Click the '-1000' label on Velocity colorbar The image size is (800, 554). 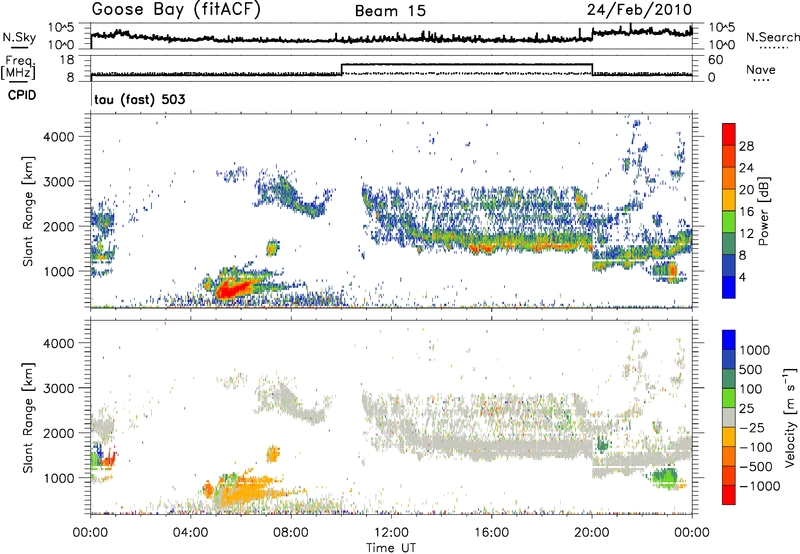tap(760, 486)
